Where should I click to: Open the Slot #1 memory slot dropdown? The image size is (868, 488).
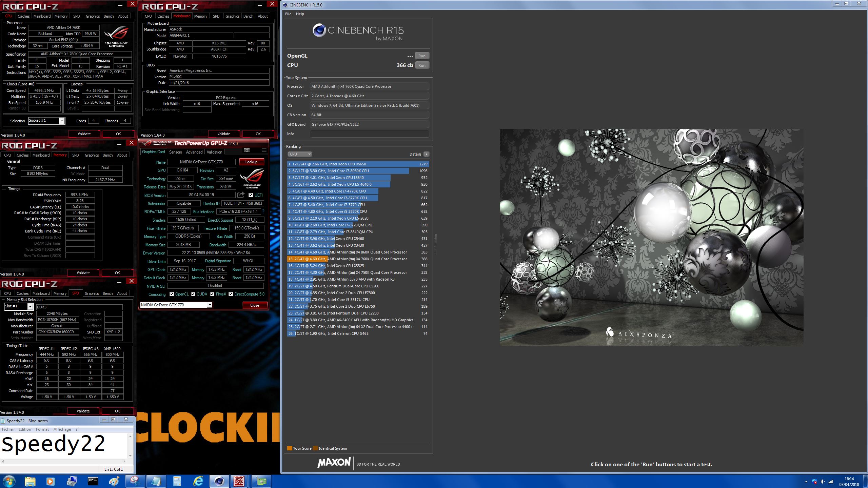(19, 306)
